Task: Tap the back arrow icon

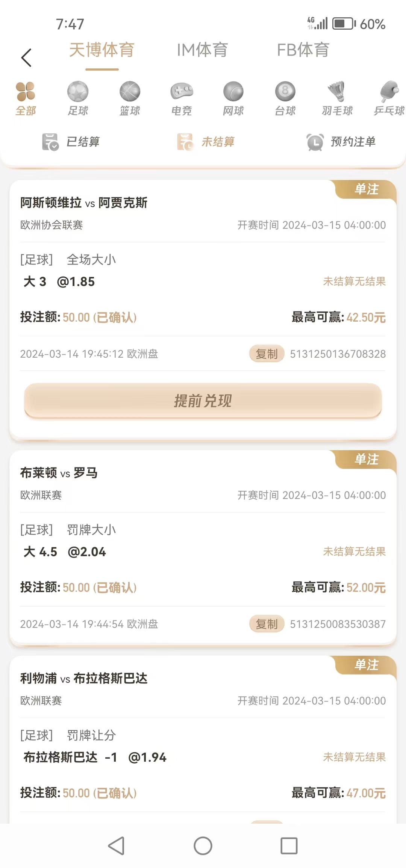Action: tap(26, 58)
